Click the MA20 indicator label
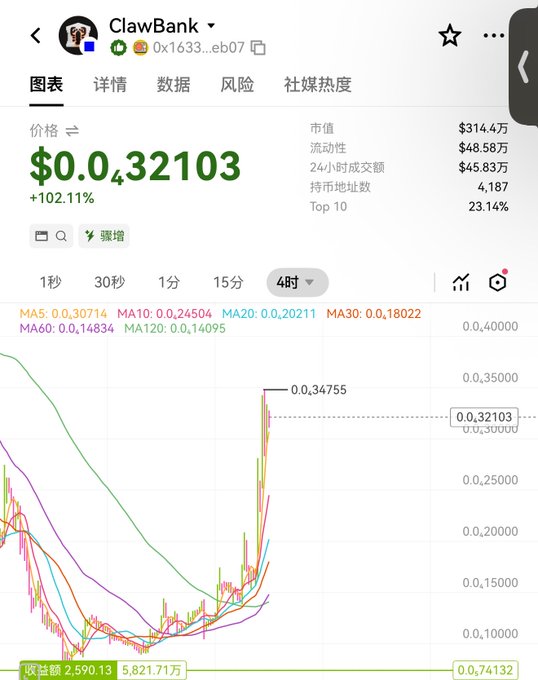This screenshot has height=680, width=538. (x=269, y=314)
